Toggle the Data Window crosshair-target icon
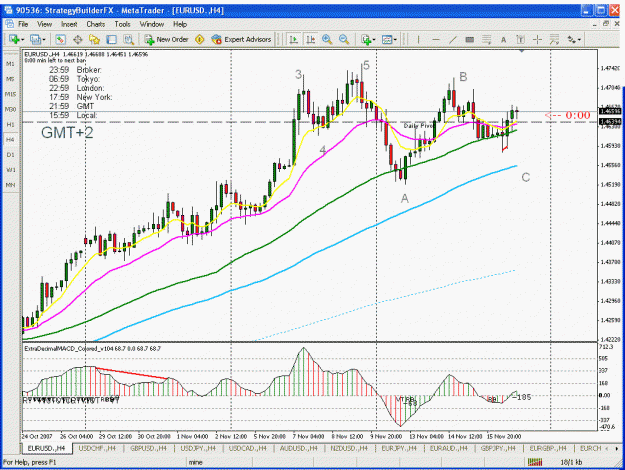The width and height of the screenshot is (625, 470). click(77, 39)
